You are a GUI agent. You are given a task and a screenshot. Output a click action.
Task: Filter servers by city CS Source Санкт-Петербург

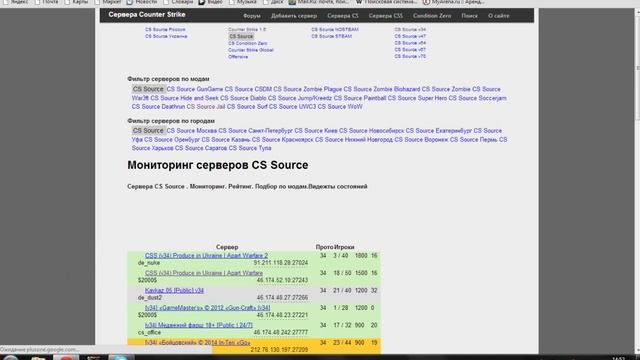[x=256, y=131]
